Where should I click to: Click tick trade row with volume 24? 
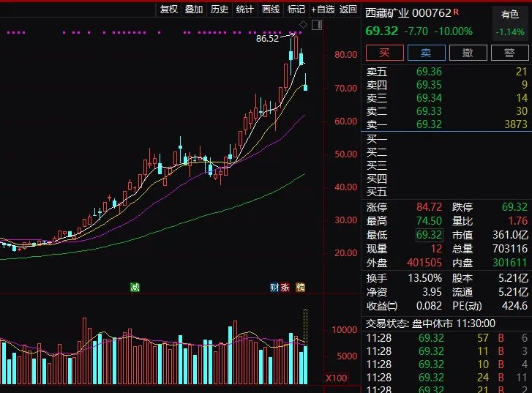pos(446,378)
